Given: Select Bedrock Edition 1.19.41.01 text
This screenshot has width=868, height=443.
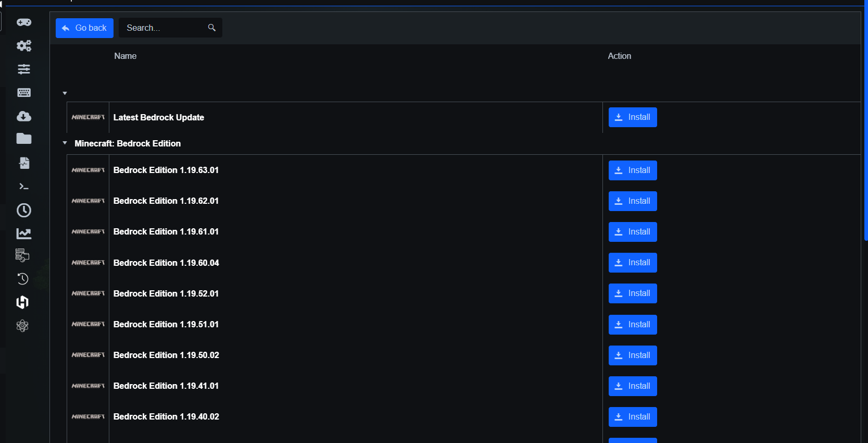Looking at the screenshot, I should tap(166, 386).
